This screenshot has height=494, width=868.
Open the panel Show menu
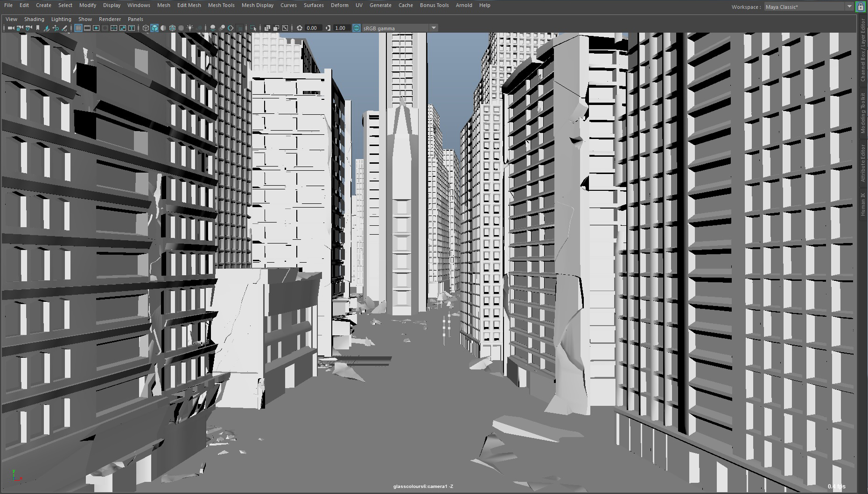pyautogui.click(x=85, y=19)
